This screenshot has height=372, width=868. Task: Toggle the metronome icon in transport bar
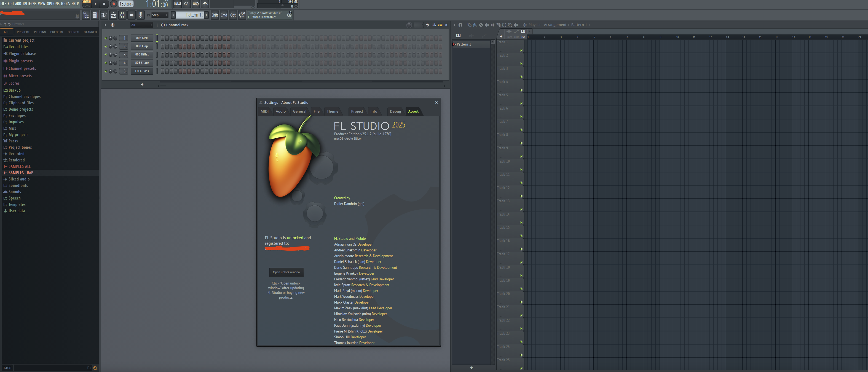pyautogui.click(x=205, y=4)
